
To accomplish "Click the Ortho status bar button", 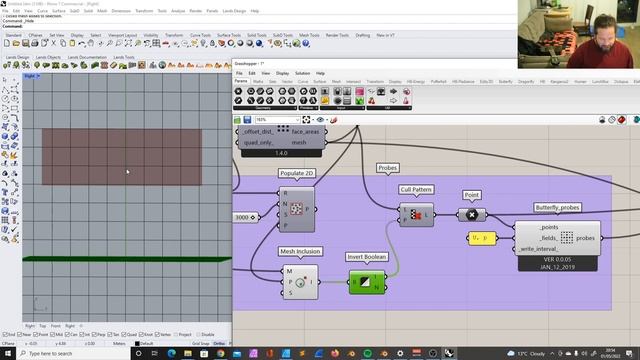I will pos(219,344).
